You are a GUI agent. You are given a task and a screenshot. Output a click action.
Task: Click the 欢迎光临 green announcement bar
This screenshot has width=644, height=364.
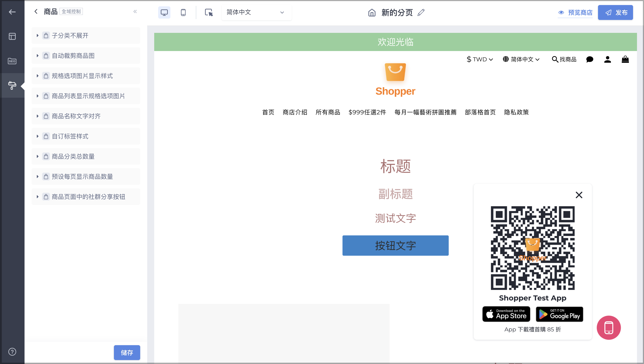point(395,42)
